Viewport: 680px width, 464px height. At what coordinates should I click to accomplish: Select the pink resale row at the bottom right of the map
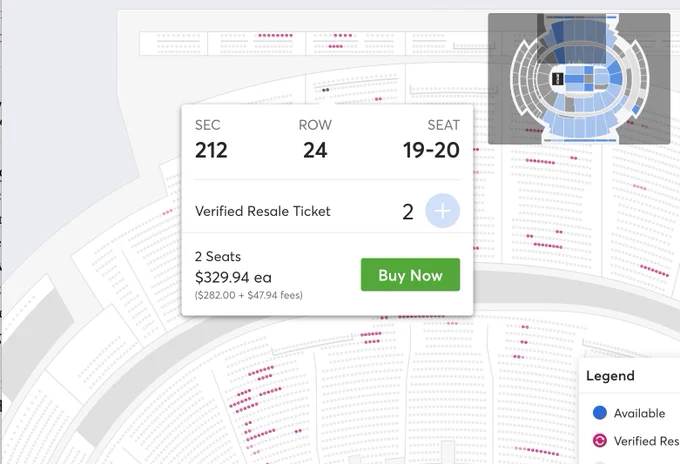point(539,451)
